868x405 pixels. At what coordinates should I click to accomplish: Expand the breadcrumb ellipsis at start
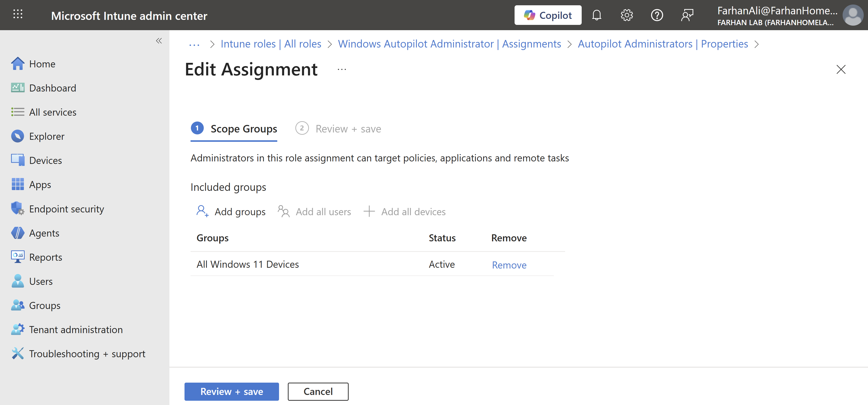(x=194, y=44)
